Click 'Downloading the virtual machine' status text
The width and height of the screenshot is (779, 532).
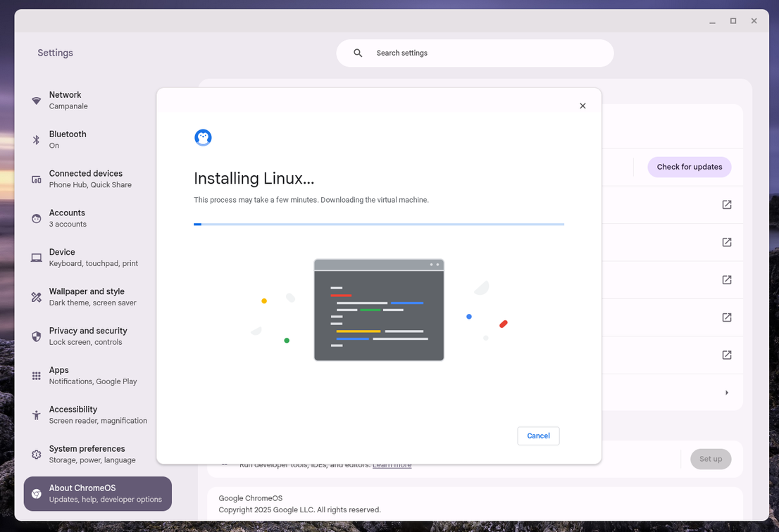point(375,200)
